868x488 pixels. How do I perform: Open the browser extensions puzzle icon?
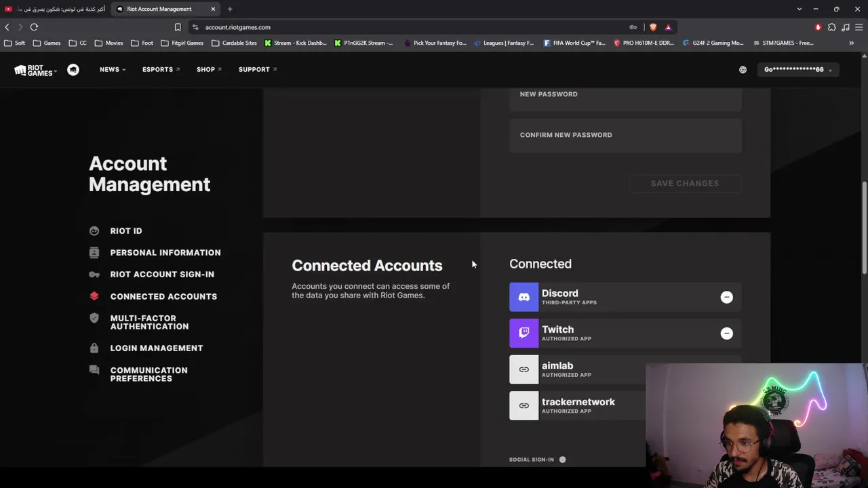click(832, 27)
